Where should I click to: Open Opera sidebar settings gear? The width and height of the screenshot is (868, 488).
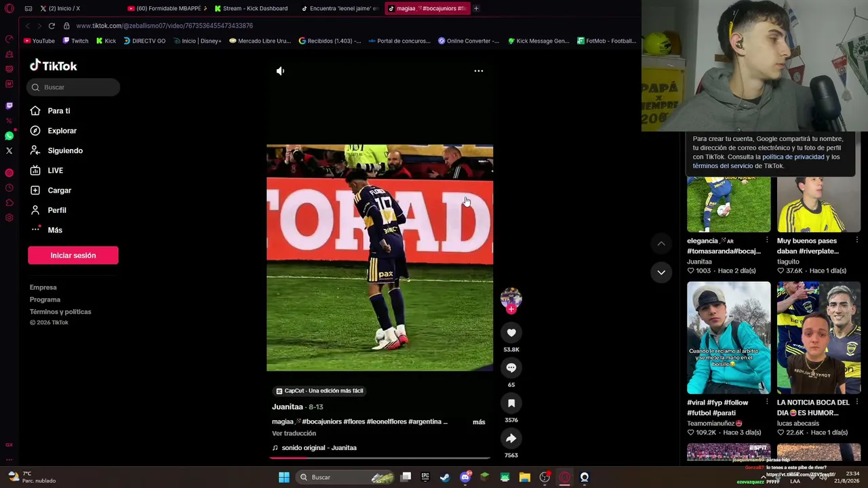pos(9,218)
